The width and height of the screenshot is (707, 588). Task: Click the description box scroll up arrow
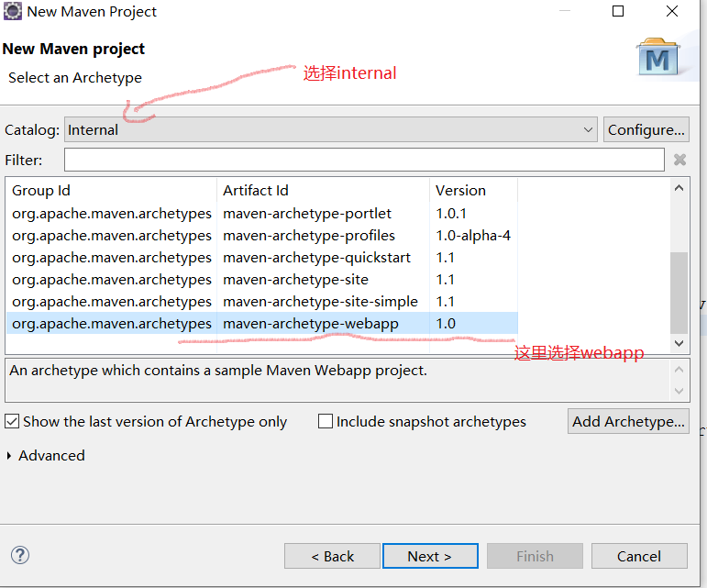click(679, 370)
